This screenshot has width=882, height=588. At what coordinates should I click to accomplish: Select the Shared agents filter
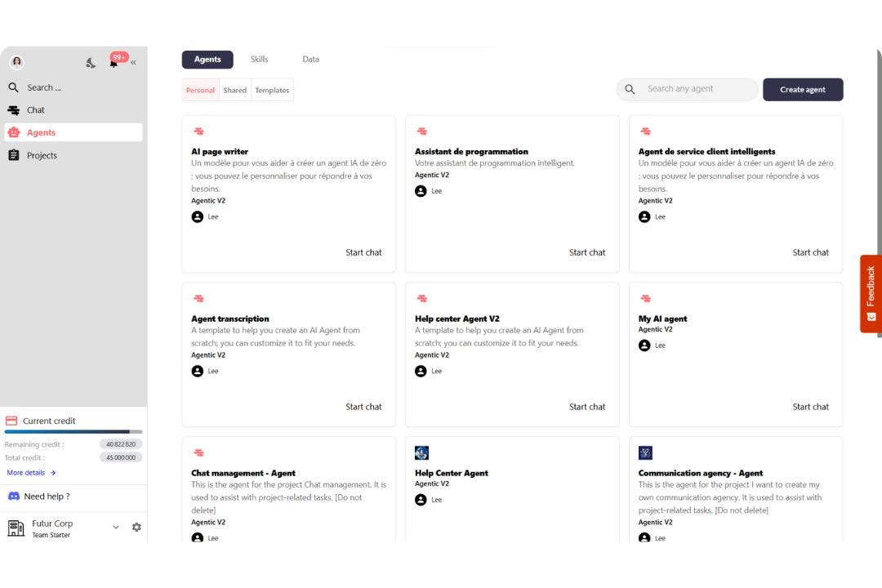(x=234, y=91)
